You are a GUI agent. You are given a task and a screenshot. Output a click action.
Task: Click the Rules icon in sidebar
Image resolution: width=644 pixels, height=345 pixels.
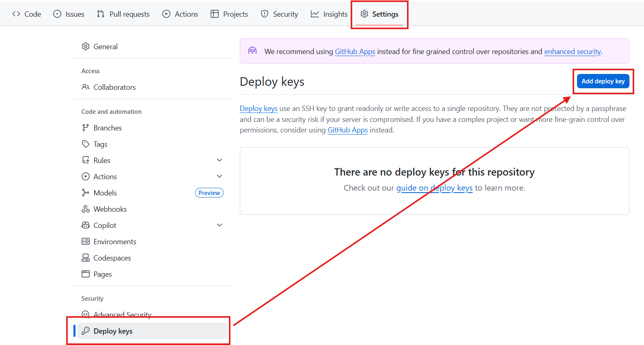pyautogui.click(x=86, y=160)
